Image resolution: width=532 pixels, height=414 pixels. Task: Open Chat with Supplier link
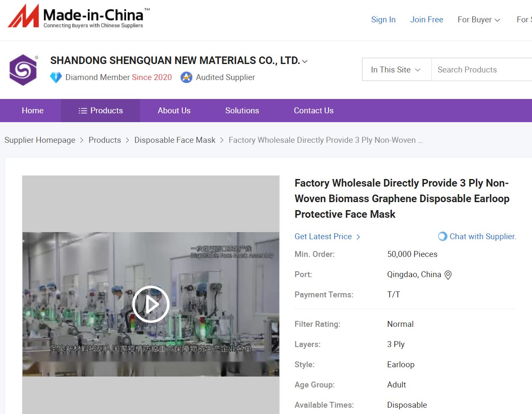click(482, 236)
